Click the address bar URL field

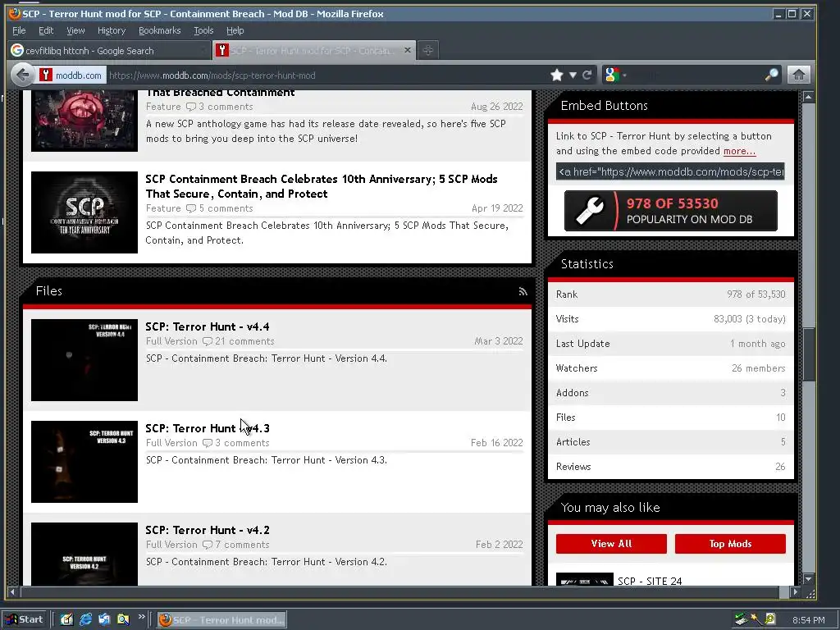(x=326, y=75)
